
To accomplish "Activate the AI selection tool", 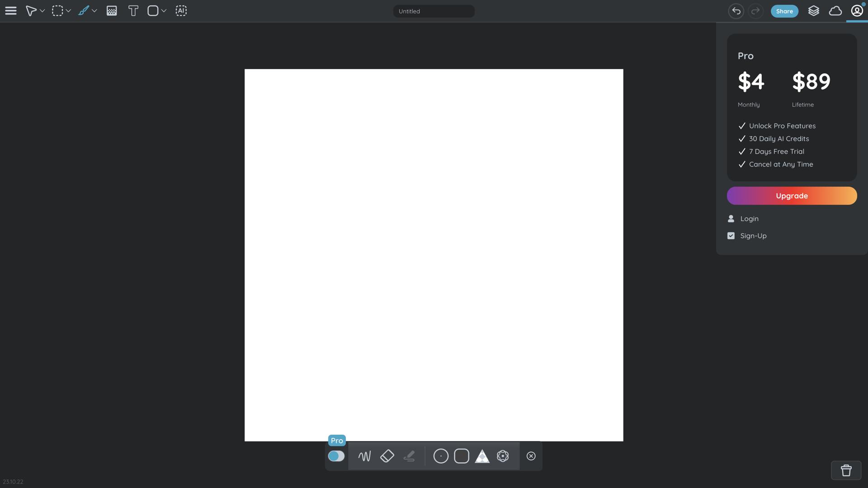I will coord(181,11).
